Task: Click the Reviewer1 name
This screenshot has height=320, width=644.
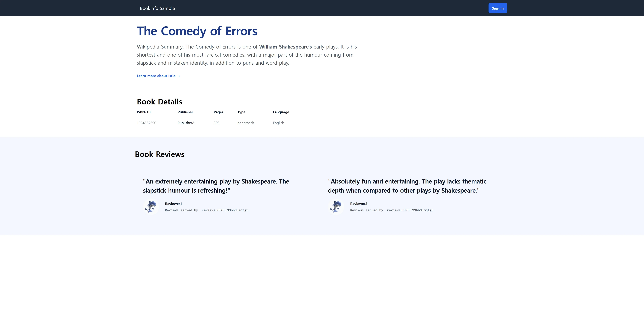Action: [x=173, y=204]
